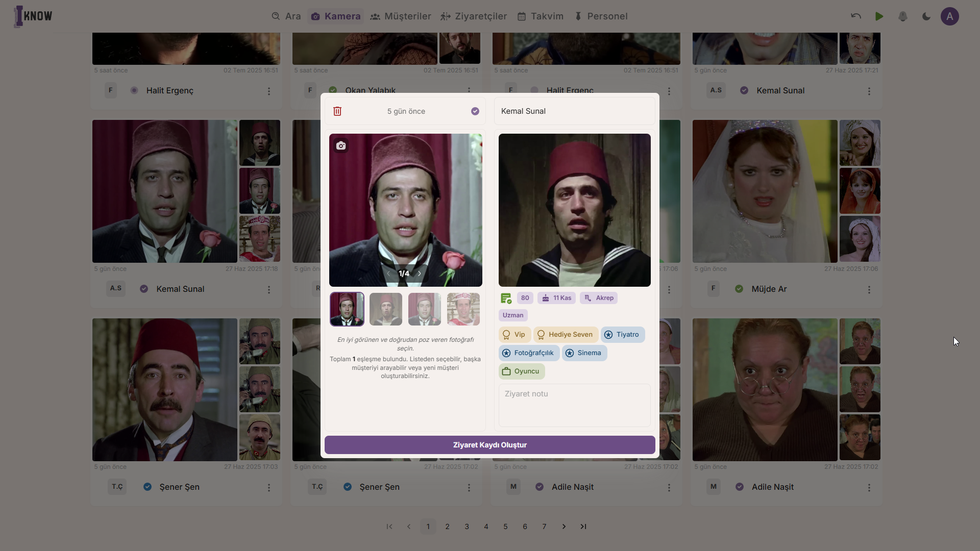The image size is (980, 551).
Task: Open the notifications bell icon
Action: pyautogui.click(x=903, y=16)
